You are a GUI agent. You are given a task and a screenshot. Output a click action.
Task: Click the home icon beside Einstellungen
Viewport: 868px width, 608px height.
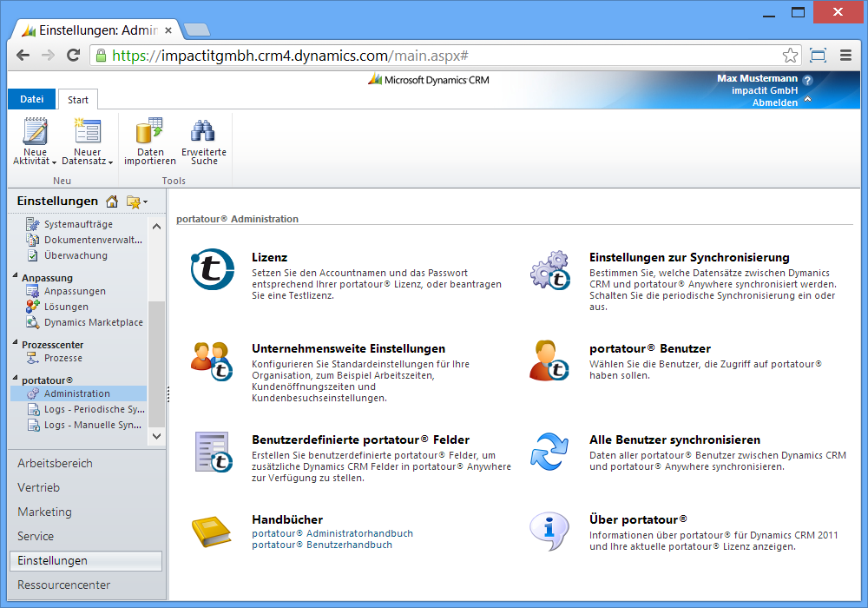pos(112,202)
